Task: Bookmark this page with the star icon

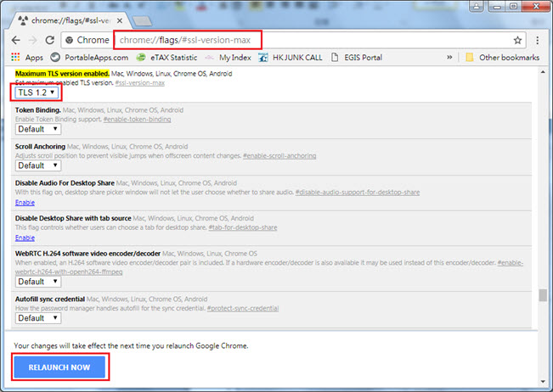Action: click(x=517, y=40)
